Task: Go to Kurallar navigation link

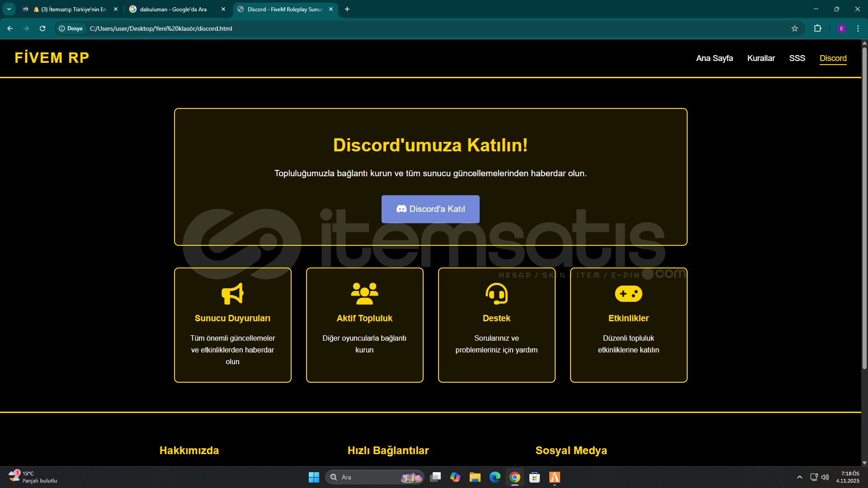Action: tap(761, 58)
